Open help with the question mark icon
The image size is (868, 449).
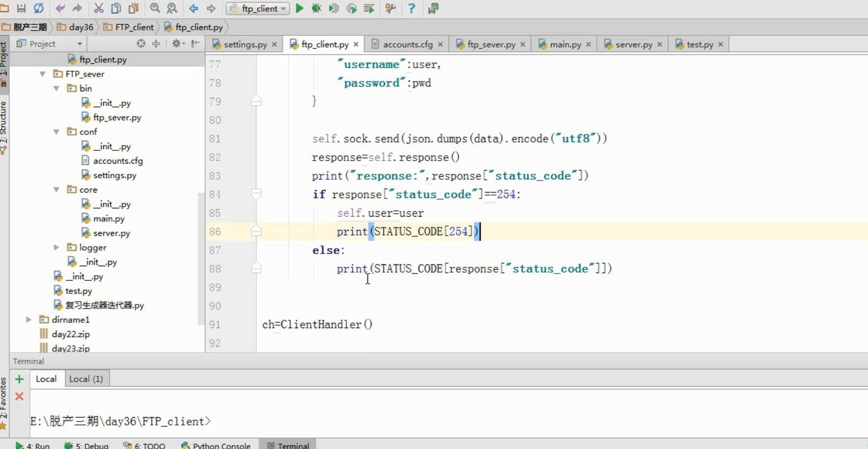tap(412, 8)
